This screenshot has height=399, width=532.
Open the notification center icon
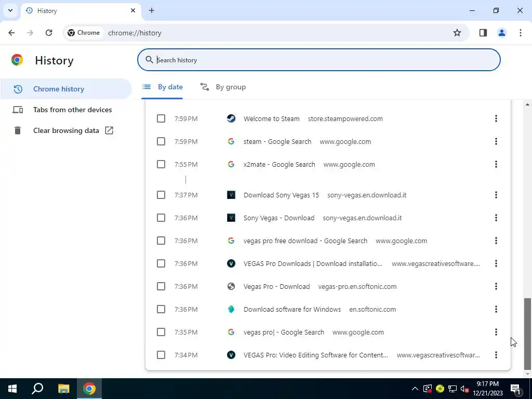(516, 389)
